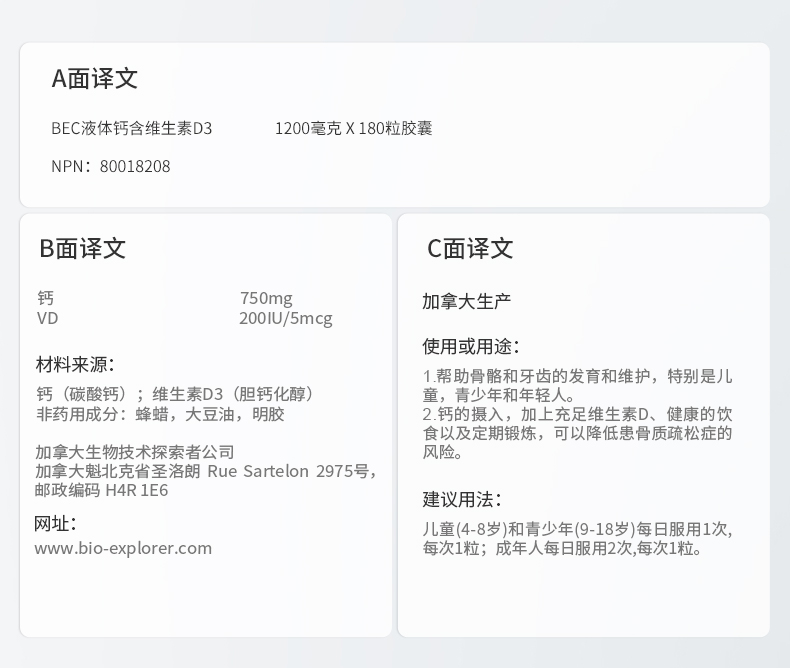This screenshot has width=790, height=668.
Task: Click the 'NPN：80018208' line
Action: click(111, 166)
